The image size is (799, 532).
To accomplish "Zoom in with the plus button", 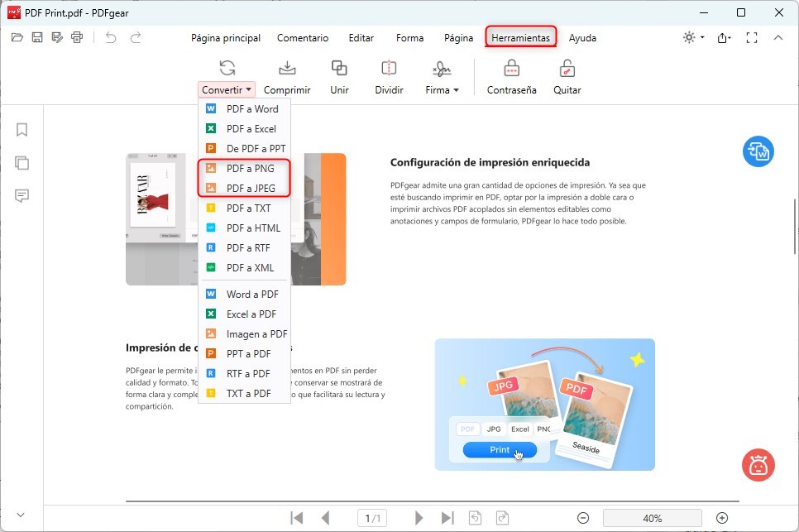I will [722, 518].
